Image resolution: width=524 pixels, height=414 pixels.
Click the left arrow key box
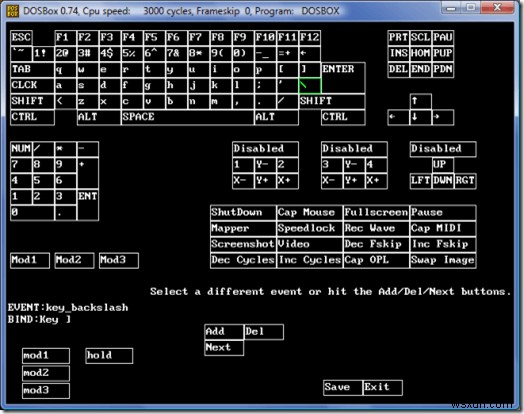coord(398,117)
